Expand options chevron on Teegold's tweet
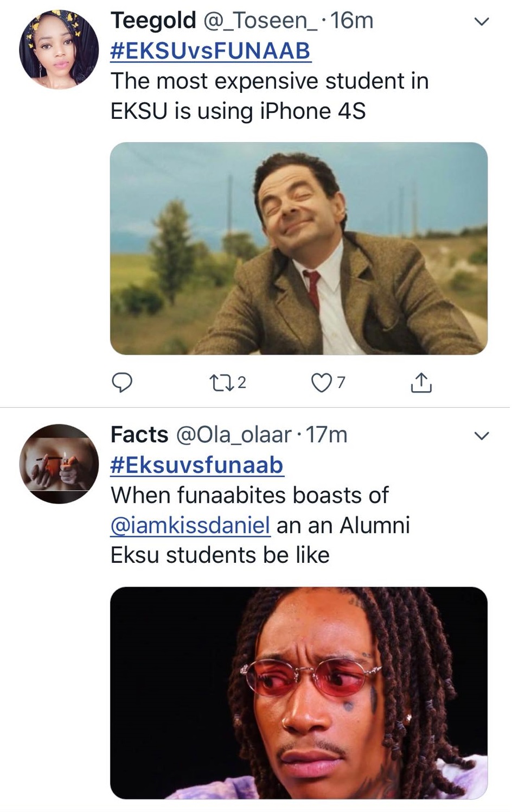This screenshot has height=812, width=512. click(482, 22)
